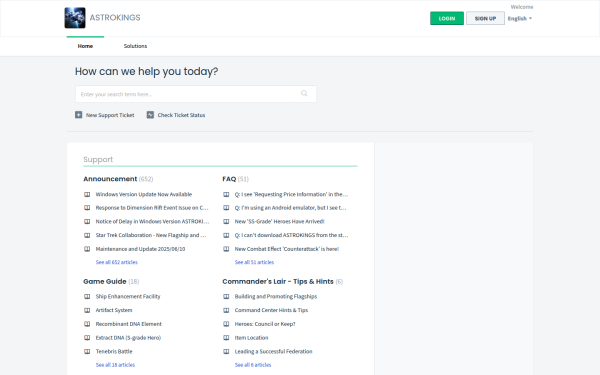The image size is (600, 375).
Task: Open Commander's Lair - Tips & Hints heading
Action: click(278, 281)
